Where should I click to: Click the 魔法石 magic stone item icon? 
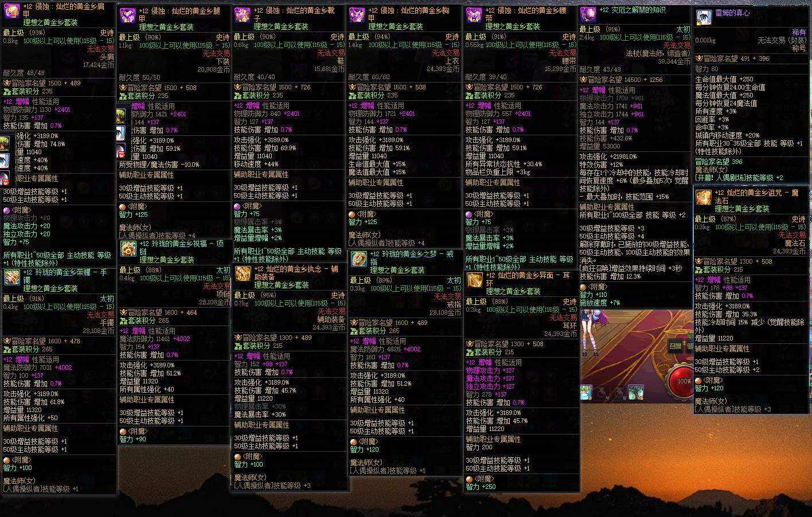704,197
